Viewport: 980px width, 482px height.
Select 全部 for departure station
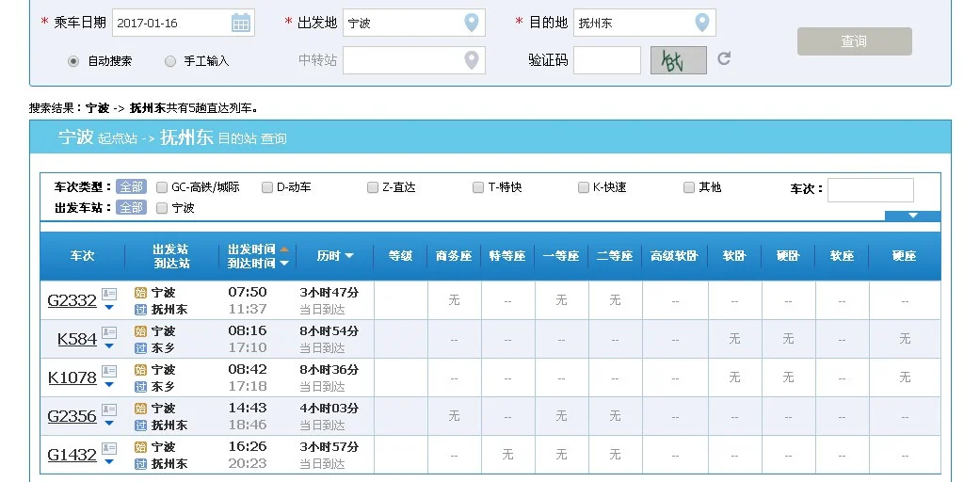(131, 207)
